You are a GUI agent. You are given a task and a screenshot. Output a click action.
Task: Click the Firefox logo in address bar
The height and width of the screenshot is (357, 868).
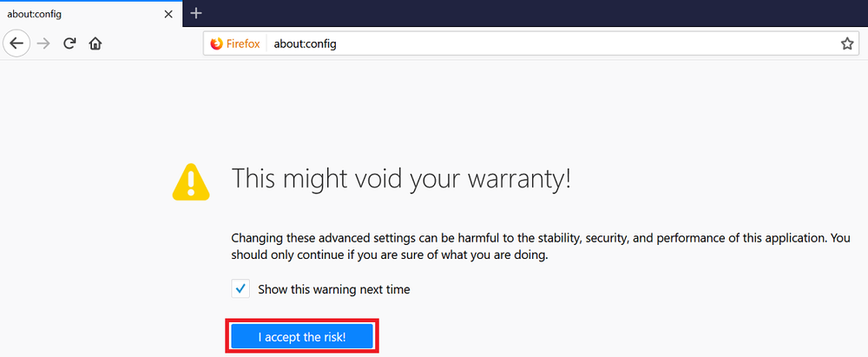coord(216,43)
